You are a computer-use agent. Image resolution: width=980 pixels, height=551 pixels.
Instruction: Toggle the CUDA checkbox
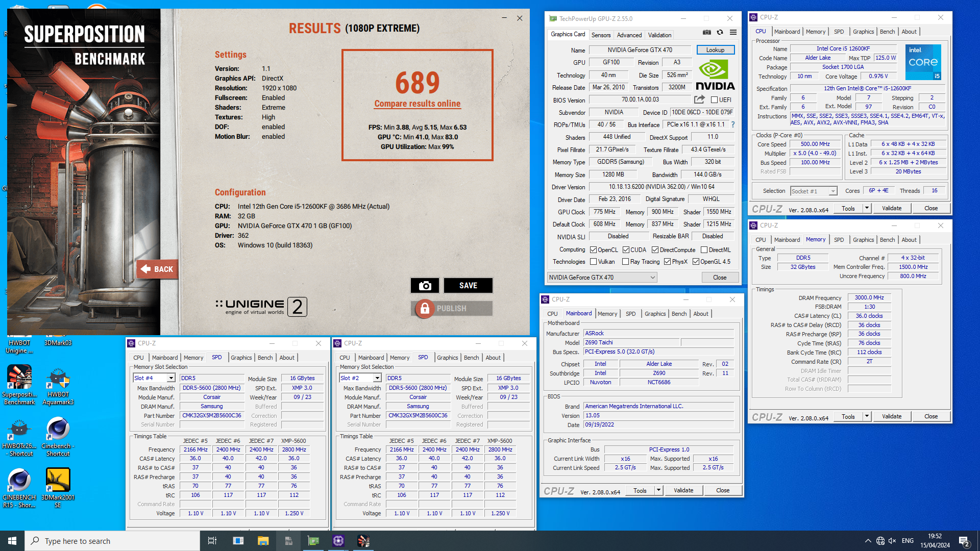626,250
